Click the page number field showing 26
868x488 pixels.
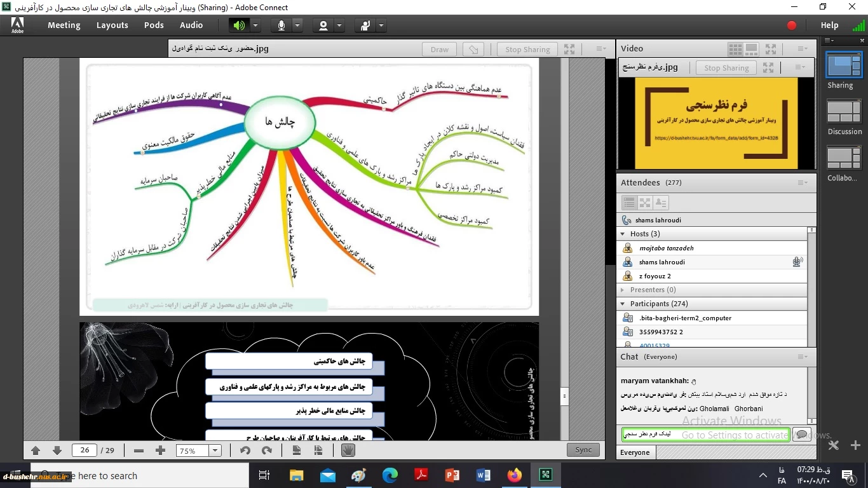coord(85,451)
